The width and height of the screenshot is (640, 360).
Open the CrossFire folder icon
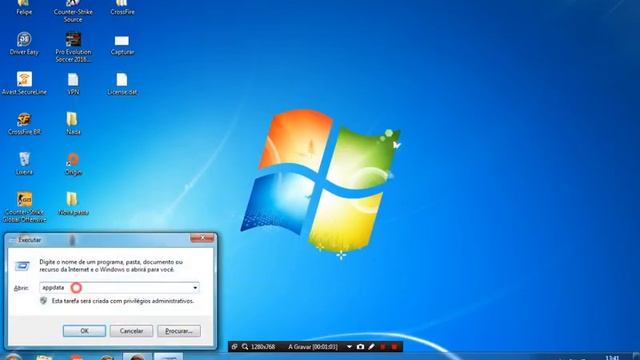[122, 7]
